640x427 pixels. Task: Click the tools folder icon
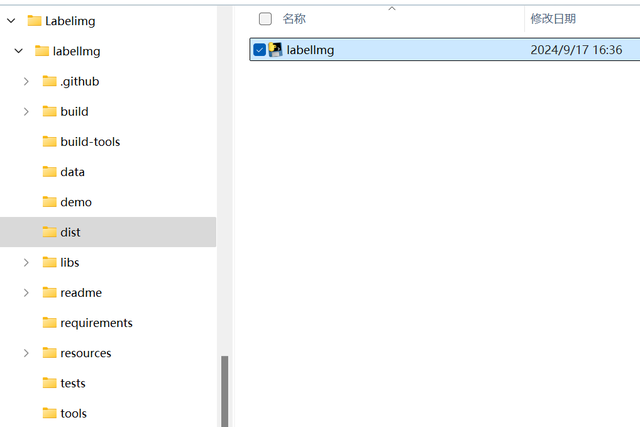pyautogui.click(x=49, y=413)
